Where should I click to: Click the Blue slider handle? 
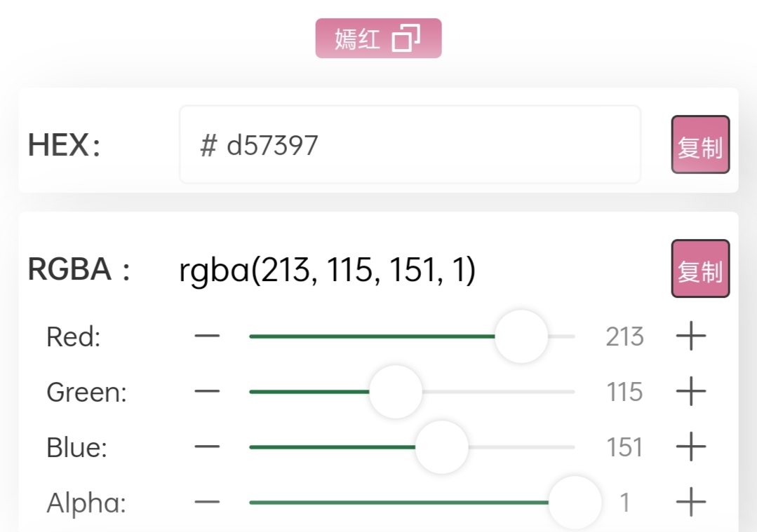click(x=441, y=447)
